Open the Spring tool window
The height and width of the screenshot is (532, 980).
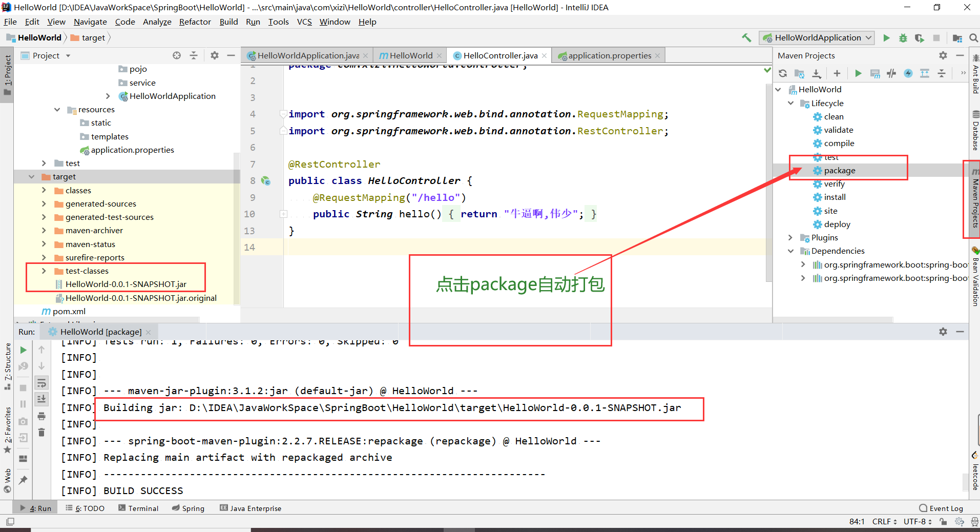[x=188, y=508]
